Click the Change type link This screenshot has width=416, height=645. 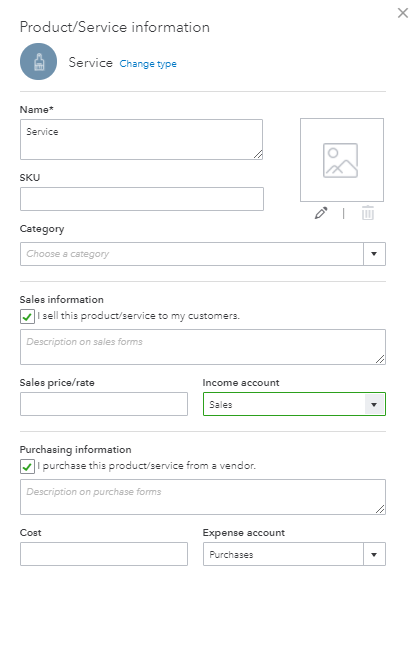148,64
